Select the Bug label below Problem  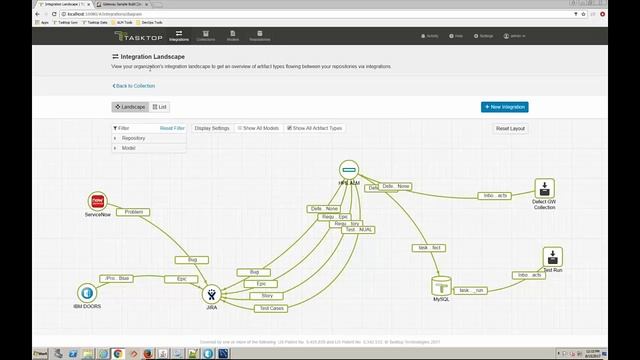tap(192, 260)
